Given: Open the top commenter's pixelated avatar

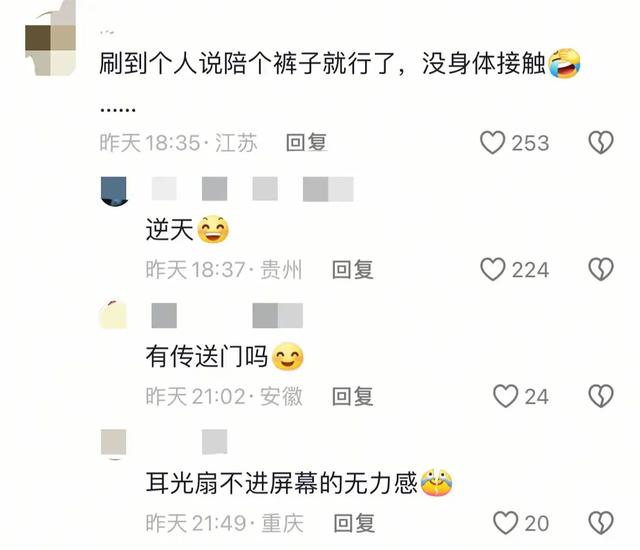Looking at the screenshot, I should pos(51,38).
